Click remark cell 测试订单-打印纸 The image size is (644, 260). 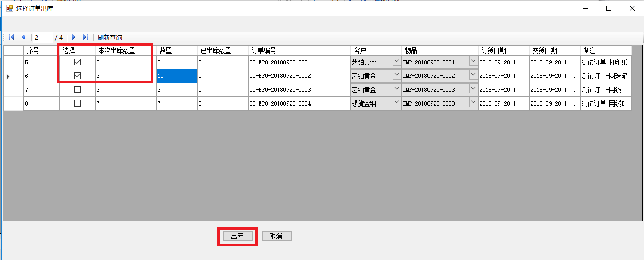(x=606, y=62)
